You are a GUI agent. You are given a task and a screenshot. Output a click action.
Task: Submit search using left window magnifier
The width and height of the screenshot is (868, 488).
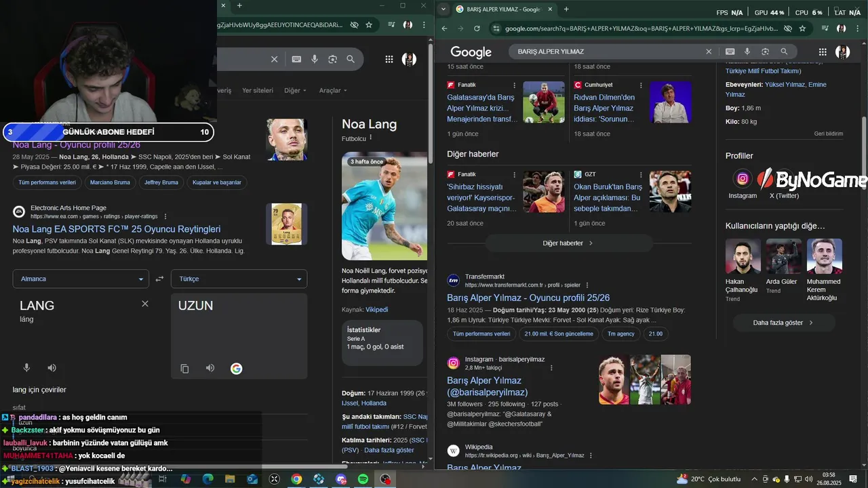coord(351,59)
